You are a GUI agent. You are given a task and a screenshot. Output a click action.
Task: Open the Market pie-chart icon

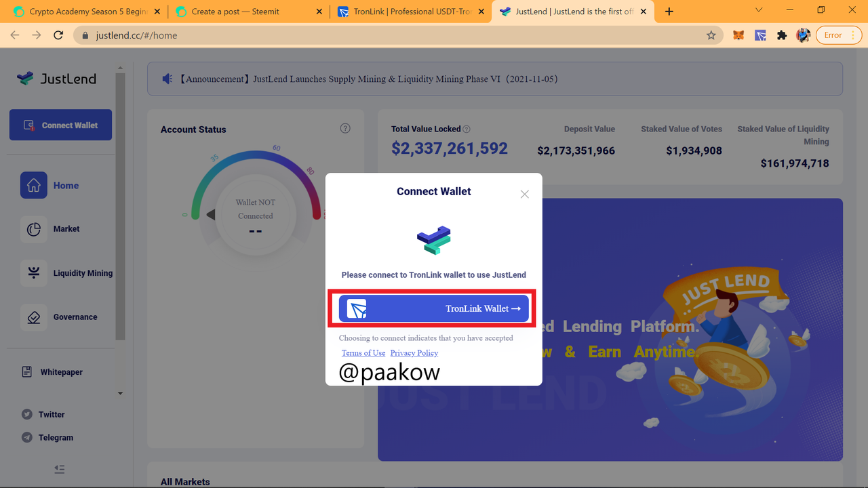point(34,229)
